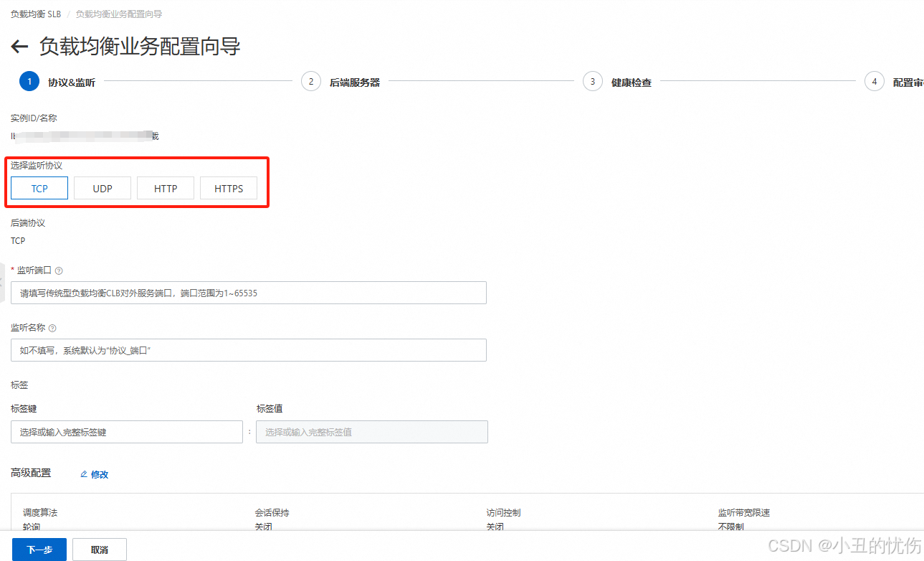924x561 pixels.
Task: Click the 监听带宽限速 label text
Action: [x=744, y=513]
